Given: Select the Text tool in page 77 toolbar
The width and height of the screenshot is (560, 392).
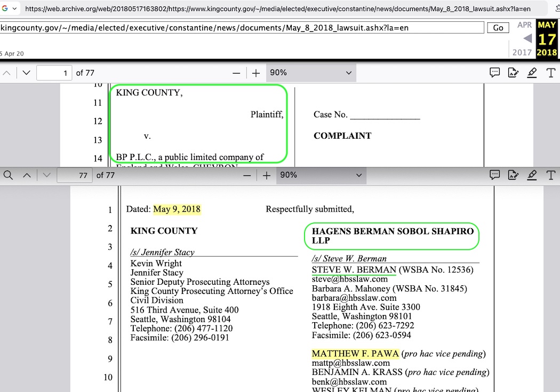Looking at the screenshot, I should click(x=550, y=175).
